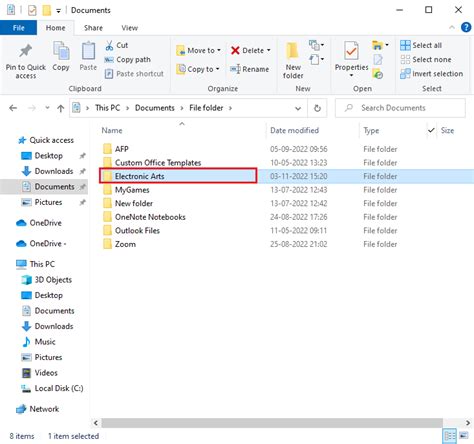Viewport: 474px width, 444px height.
Task: Go up one level with Up arrow
Action: click(60, 108)
